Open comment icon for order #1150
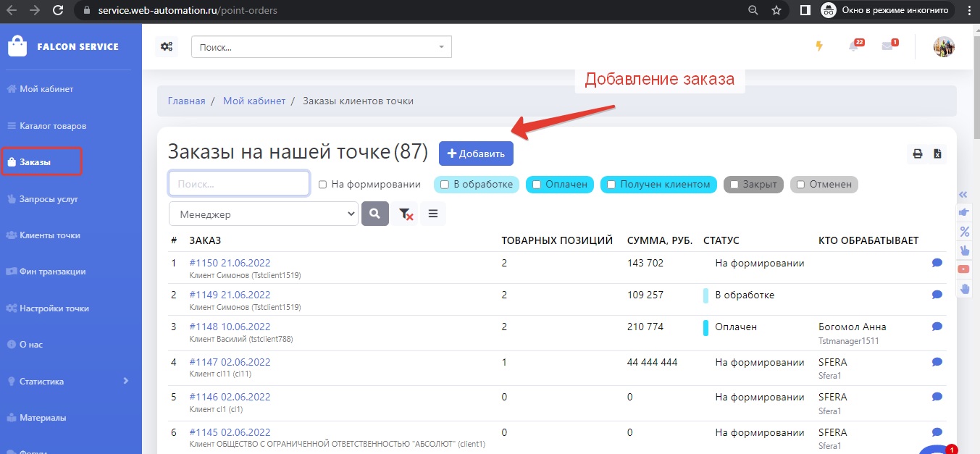The image size is (980, 454). pos(937,263)
